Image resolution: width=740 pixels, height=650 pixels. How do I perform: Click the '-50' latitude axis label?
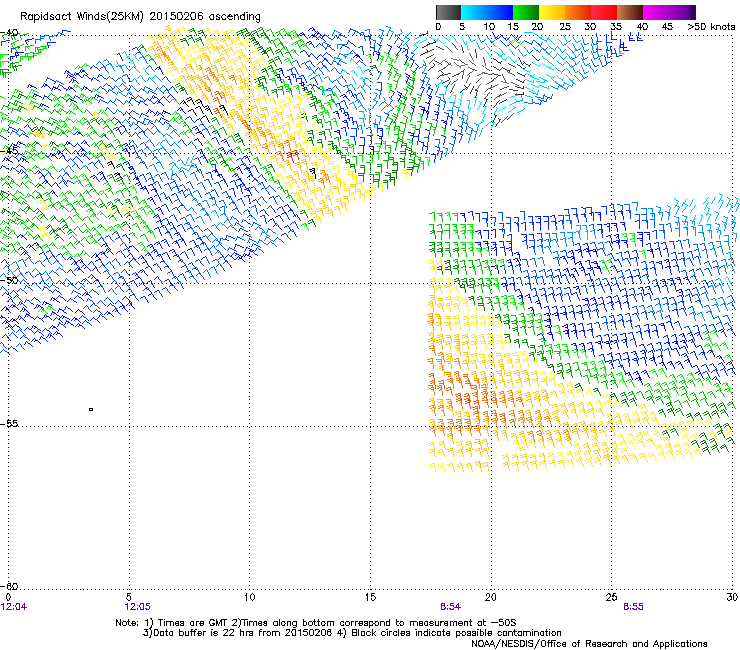tap(9, 280)
